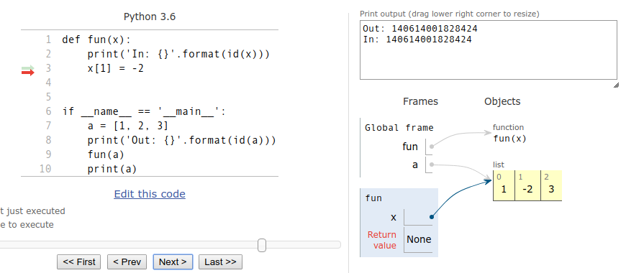Click the pointer dot of global a
644x273 pixels.
pyautogui.click(x=431, y=165)
